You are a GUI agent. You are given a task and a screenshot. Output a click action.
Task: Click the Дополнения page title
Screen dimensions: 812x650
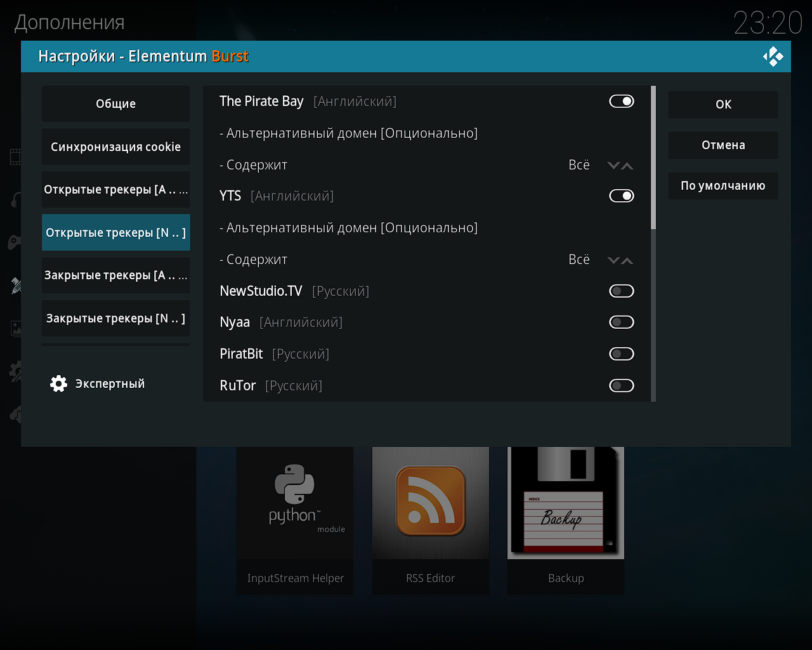click(x=70, y=23)
